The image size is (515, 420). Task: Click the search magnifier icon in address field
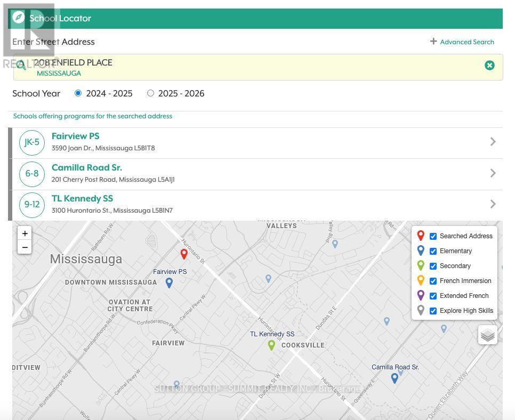pos(21,64)
